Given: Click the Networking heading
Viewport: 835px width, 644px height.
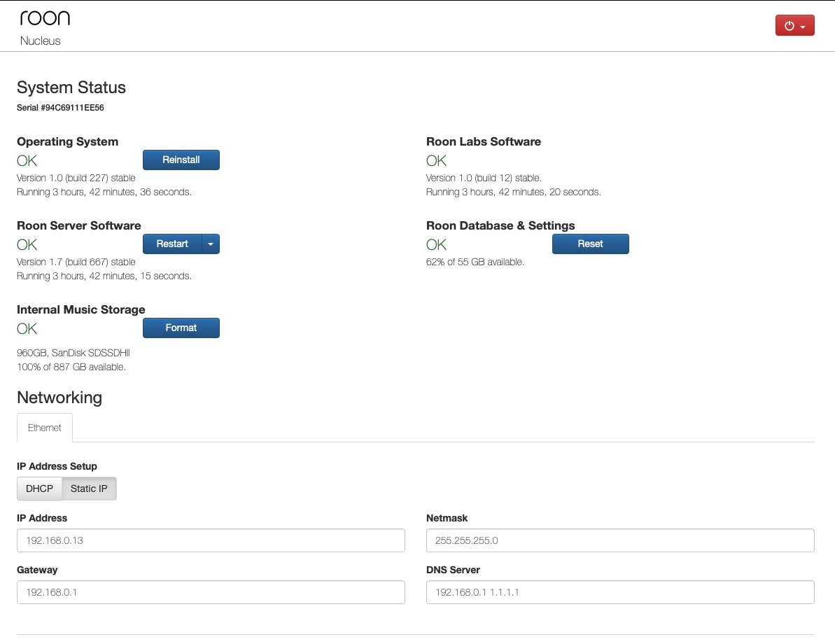Looking at the screenshot, I should point(59,398).
